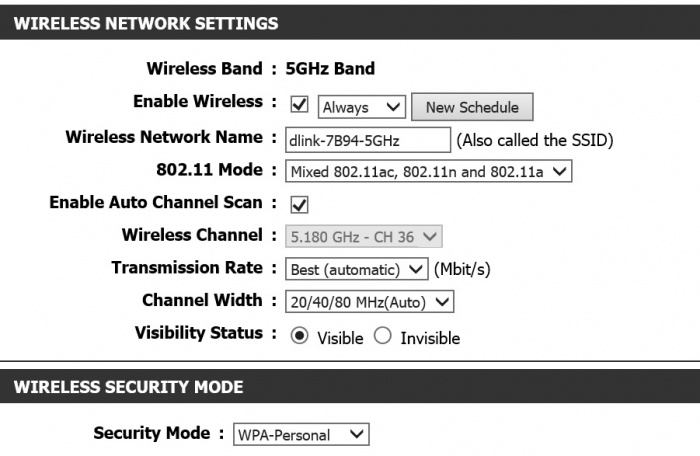Viewport: 700px width, 456px height.
Task: Click the Wireless Network Name field
Action: tap(368, 140)
